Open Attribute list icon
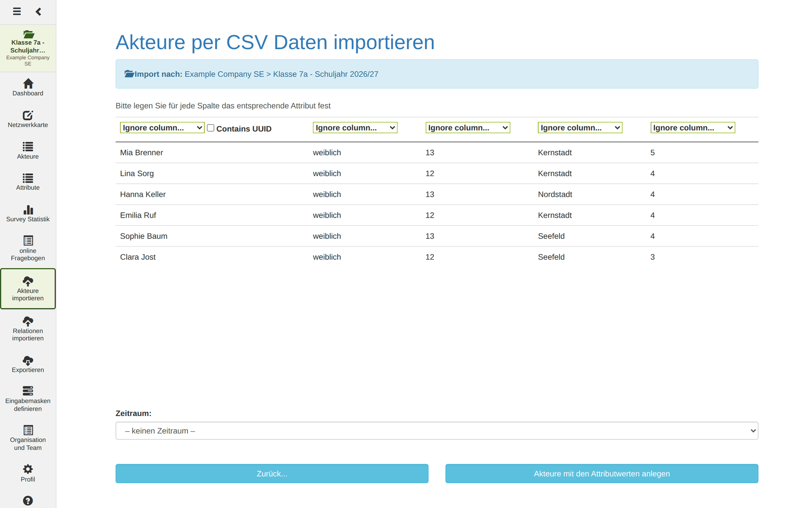The image size is (812, 508). point(28,178)
